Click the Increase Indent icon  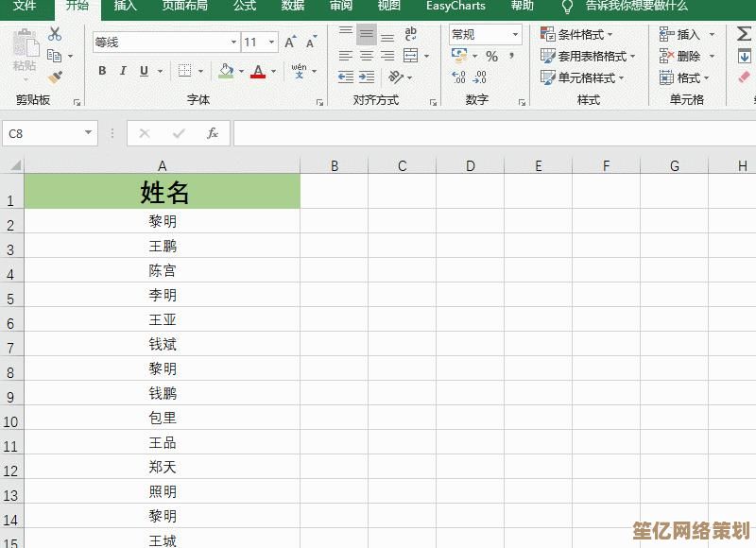368,77
